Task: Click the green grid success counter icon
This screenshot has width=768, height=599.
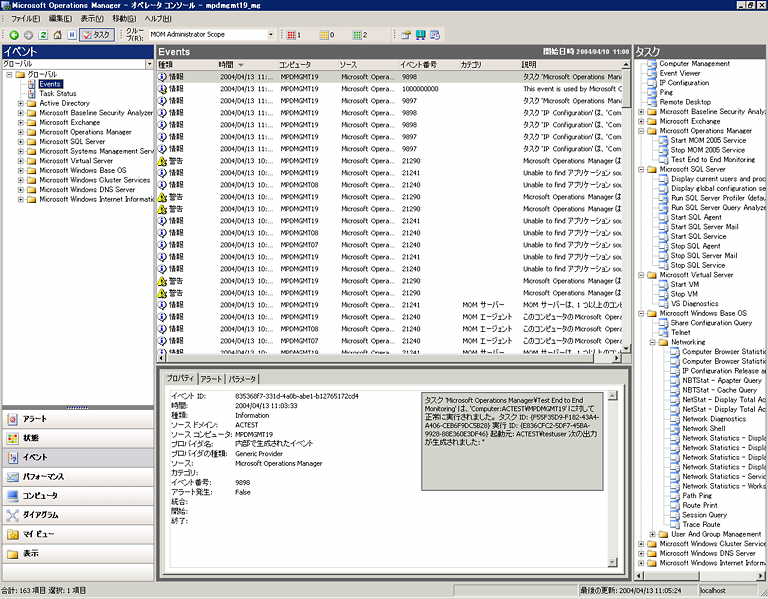Action: tap(357, 35)
